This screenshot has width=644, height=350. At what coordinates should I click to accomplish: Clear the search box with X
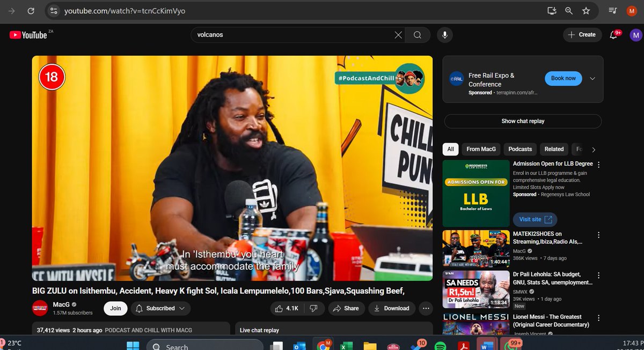point(398,35)
